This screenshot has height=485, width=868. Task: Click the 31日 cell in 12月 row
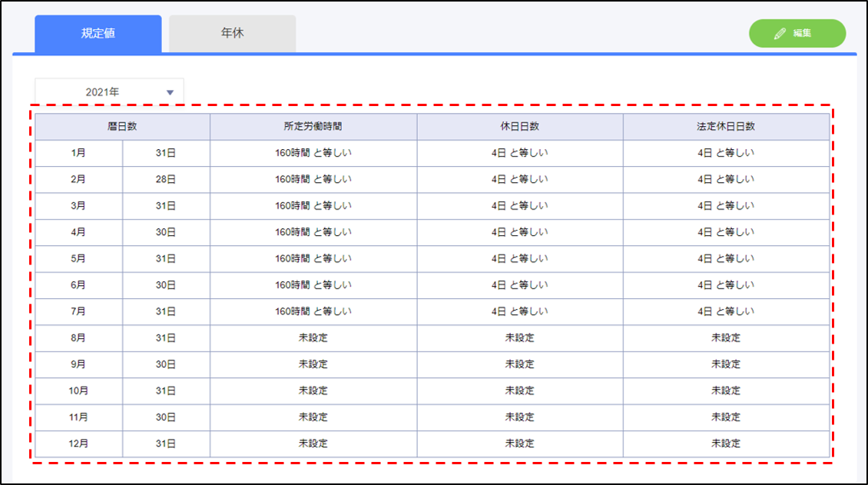click(166, 444)
